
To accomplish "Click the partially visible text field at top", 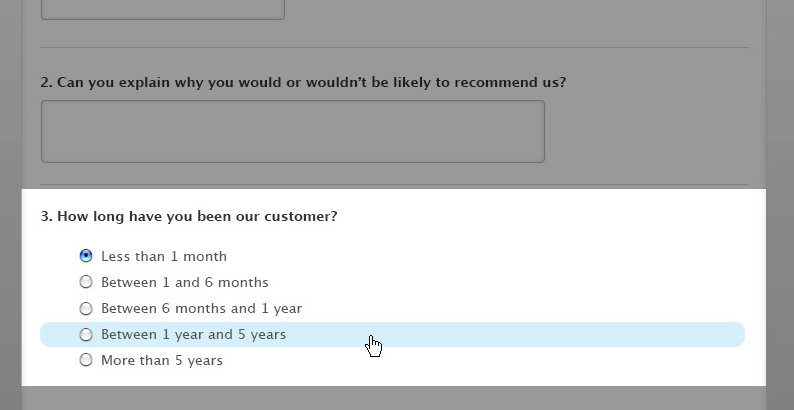I will [x=162, y=9].
